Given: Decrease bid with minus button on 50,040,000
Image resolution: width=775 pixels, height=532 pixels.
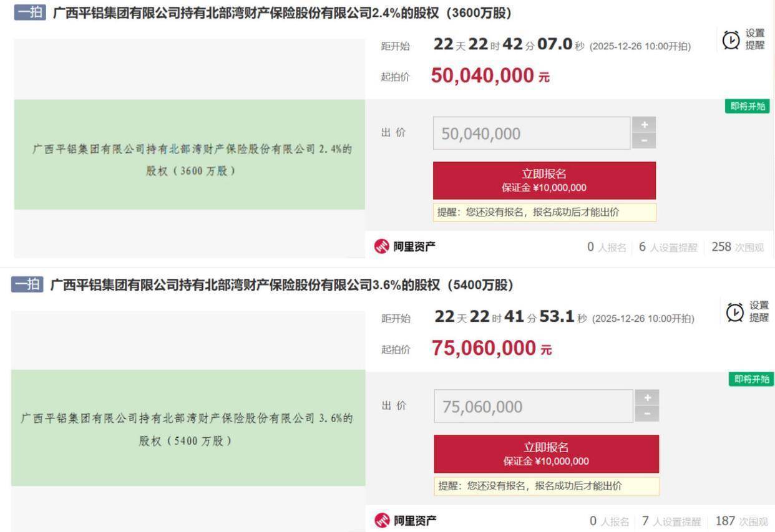Looking at the screenshot, I should coord(644,141).
